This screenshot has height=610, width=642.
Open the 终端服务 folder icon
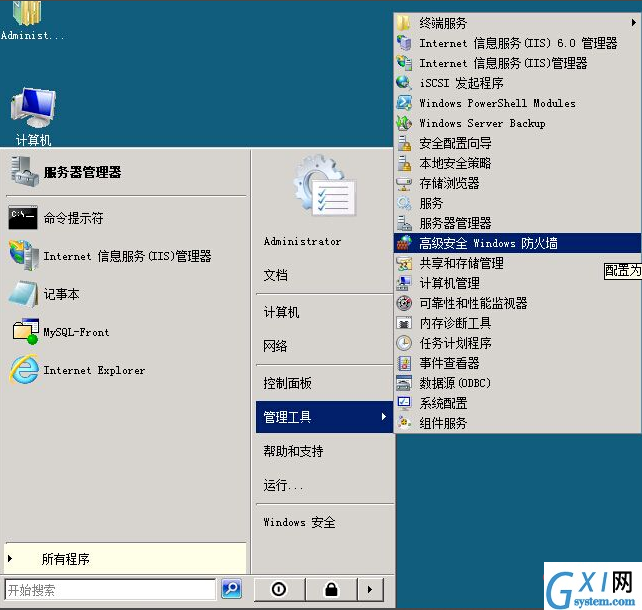(x=404, y=23)
